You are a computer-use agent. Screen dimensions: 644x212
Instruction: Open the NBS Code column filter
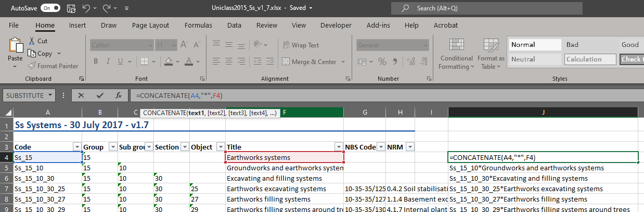(x=380, y=147)
